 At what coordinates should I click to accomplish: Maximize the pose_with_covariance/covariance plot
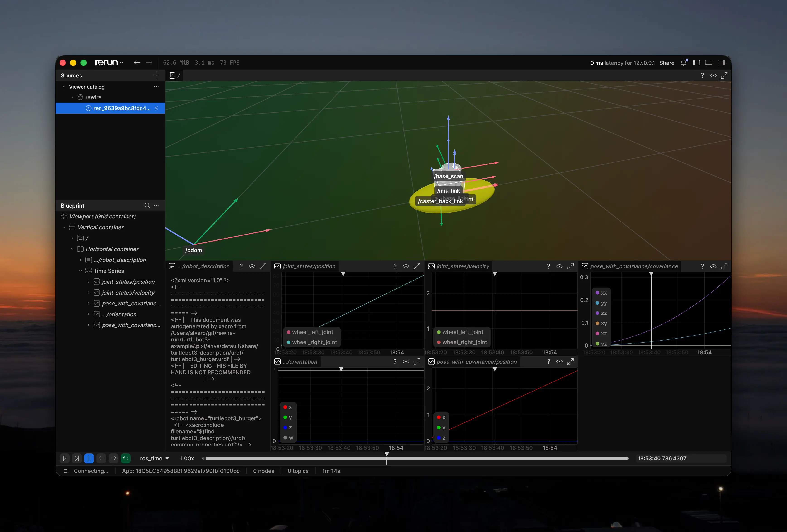724,266
